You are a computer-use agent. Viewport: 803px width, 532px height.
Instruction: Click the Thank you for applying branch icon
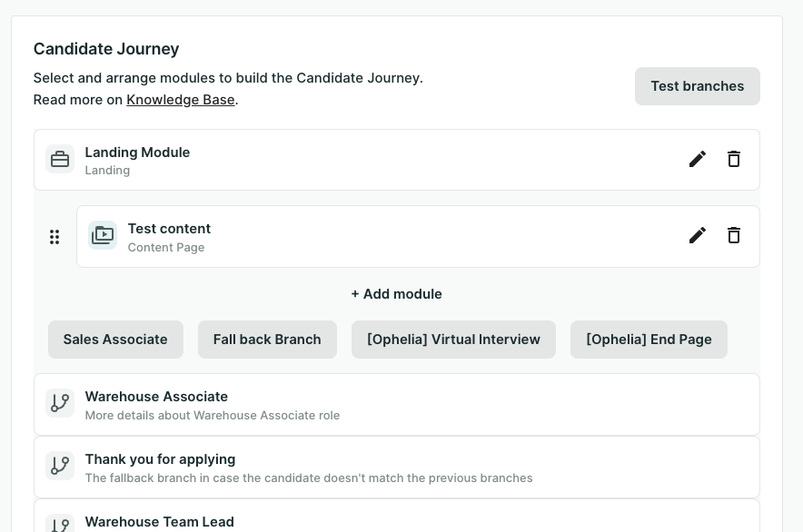[60, 466]
